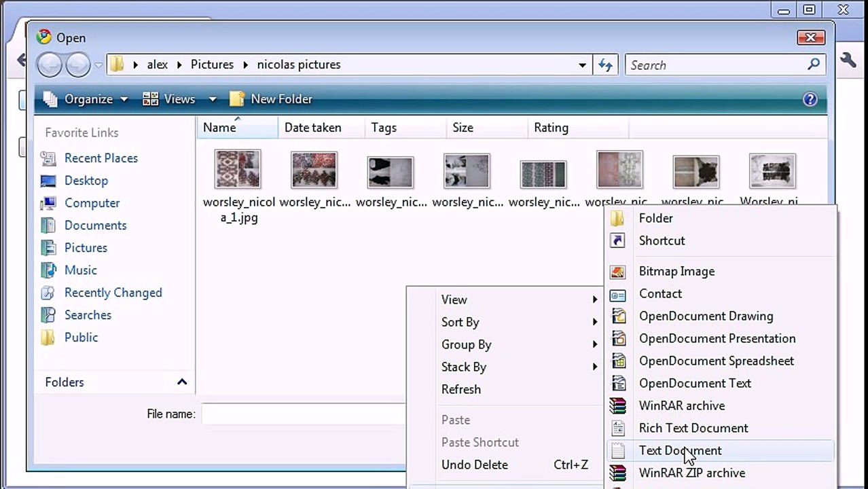
Task: Create new WinRAR ZIP archive
Action: click(x=720, y=473)
